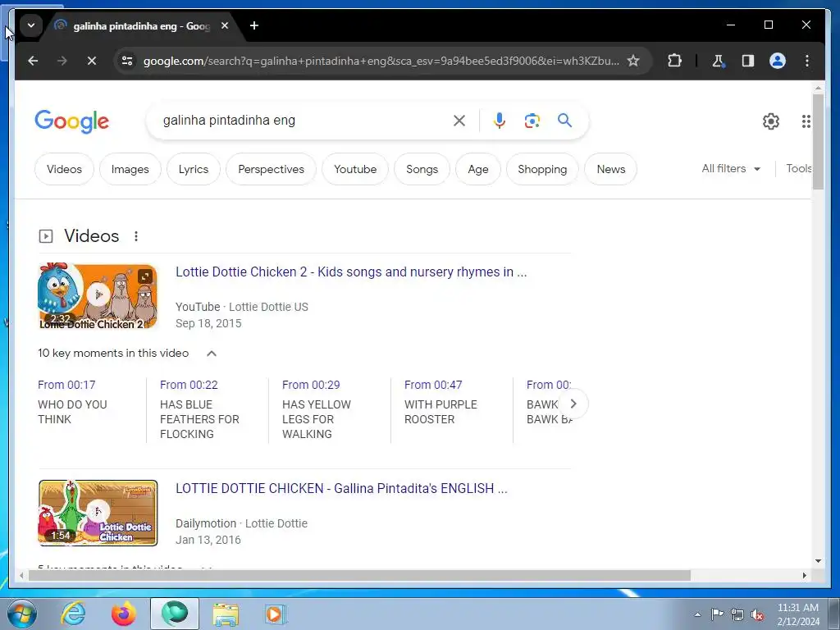Filter results by Videos
This screenshot has width=840, height=630.
[64, 169]
